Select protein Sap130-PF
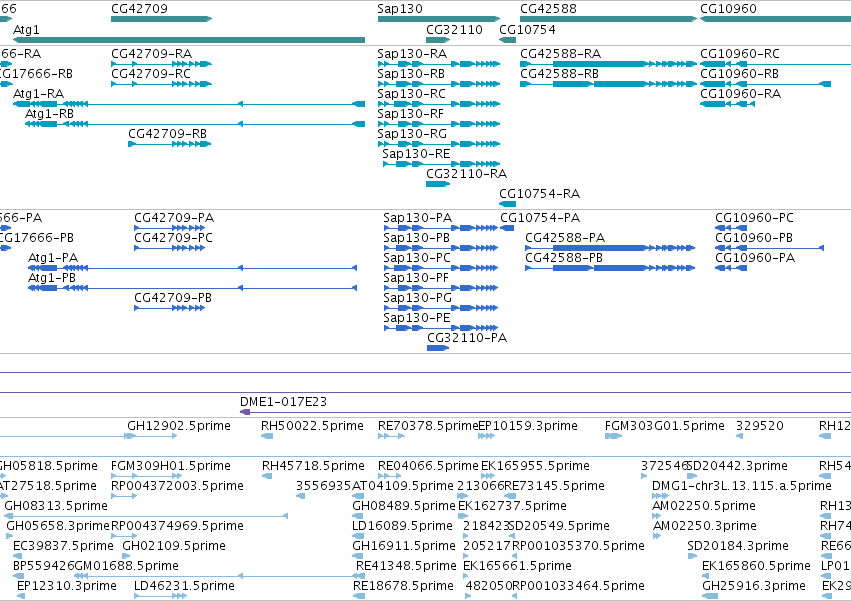851x601 pixels. click(441, 288)
